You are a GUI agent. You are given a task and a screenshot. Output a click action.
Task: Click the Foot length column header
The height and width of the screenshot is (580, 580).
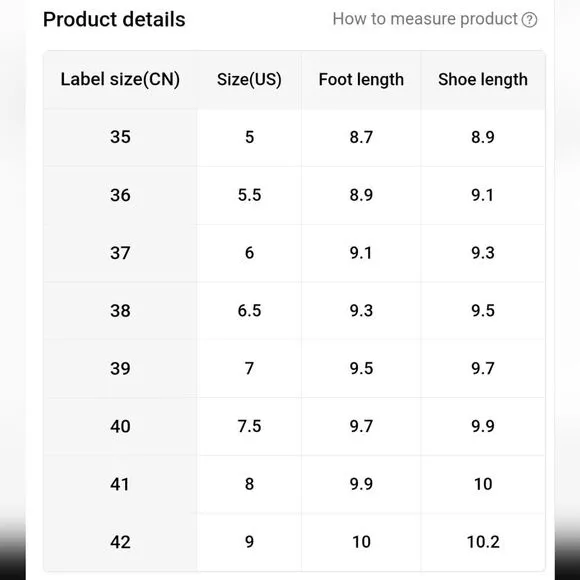click(x=361, y=80)
